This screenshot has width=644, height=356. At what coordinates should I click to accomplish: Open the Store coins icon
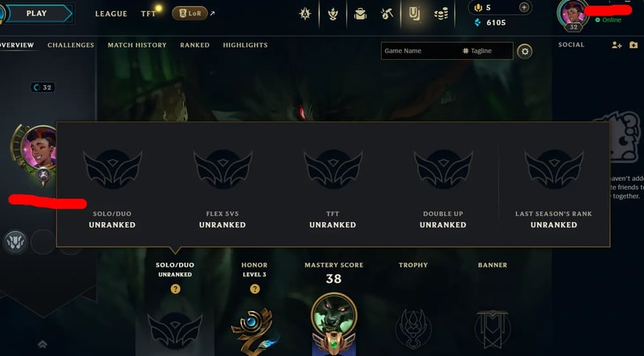tap(441, 14)
